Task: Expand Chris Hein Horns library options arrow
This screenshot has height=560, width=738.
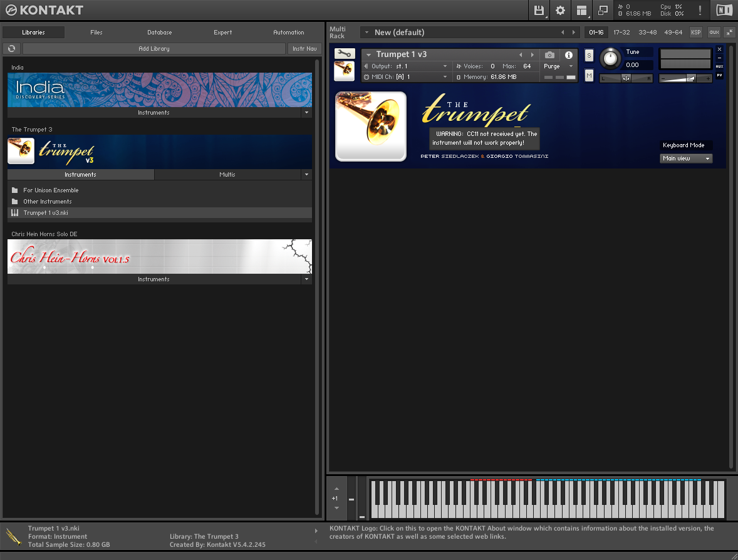Action: tap(306, 279)
